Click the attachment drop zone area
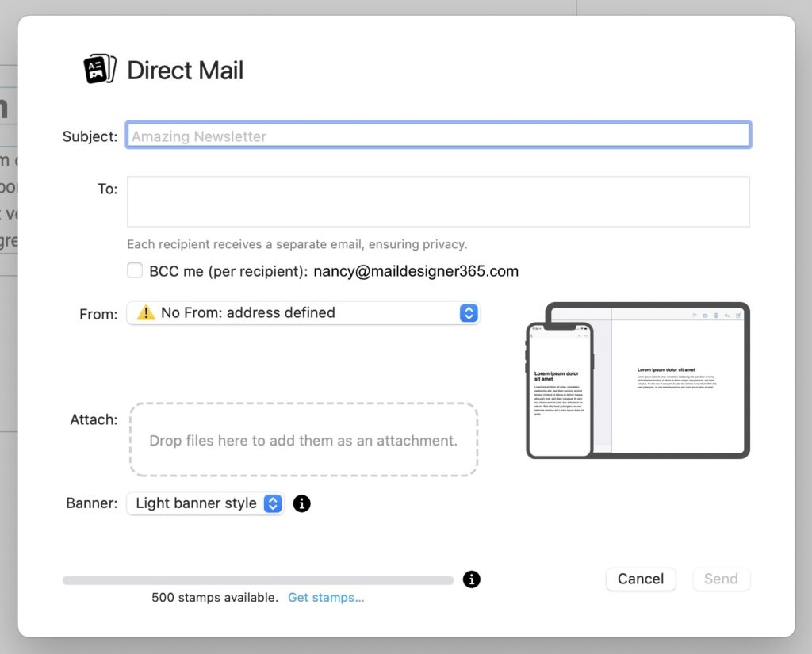Screen dimensions: 812x654 pos(304,440)
